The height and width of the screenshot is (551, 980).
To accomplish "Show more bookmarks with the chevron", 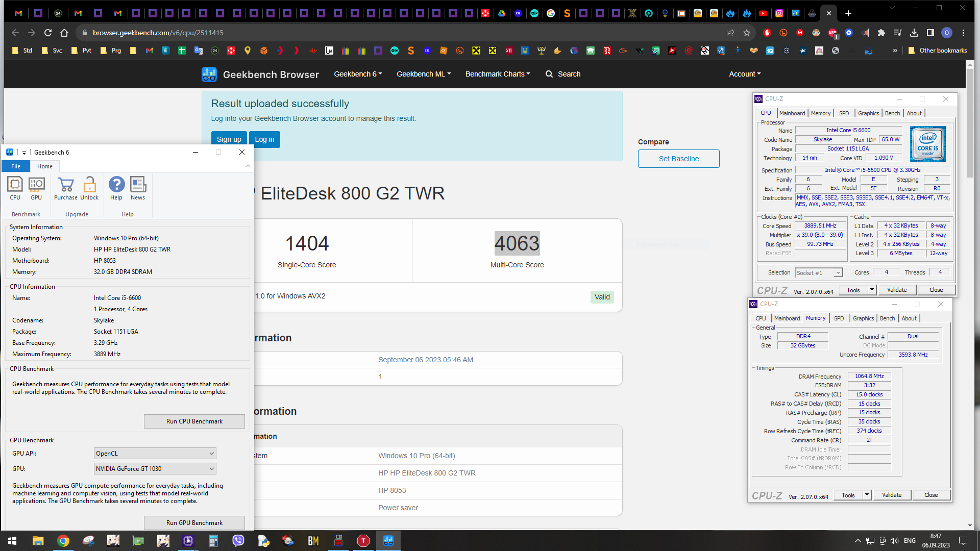I will pos(895,51).
